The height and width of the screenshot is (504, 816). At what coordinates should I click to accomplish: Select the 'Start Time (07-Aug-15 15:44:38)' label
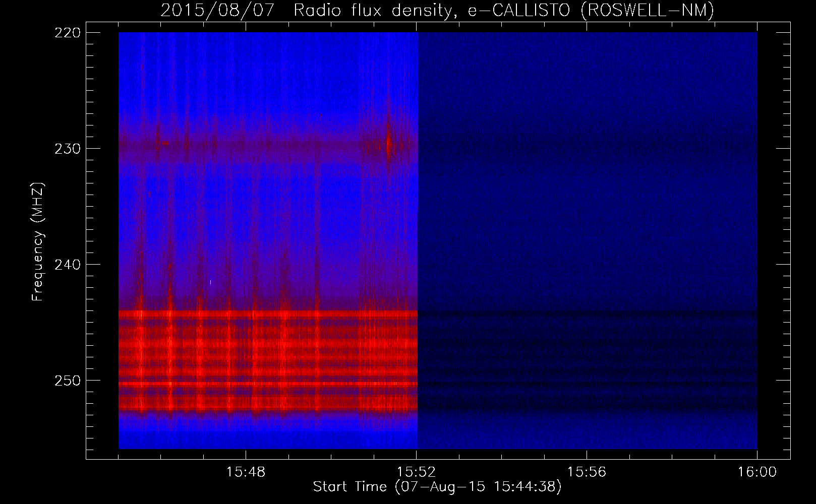[437, 487]
